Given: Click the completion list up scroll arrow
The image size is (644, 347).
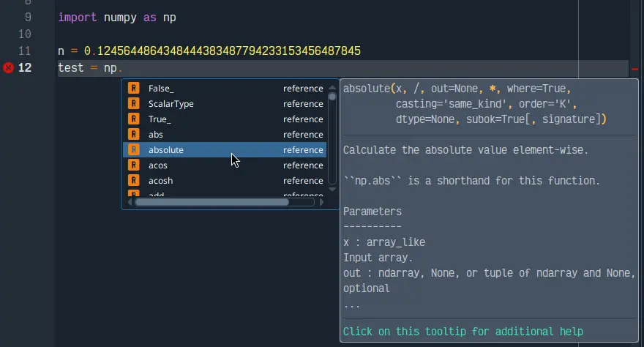Looking at the screenshot, I should click(332, 87).
